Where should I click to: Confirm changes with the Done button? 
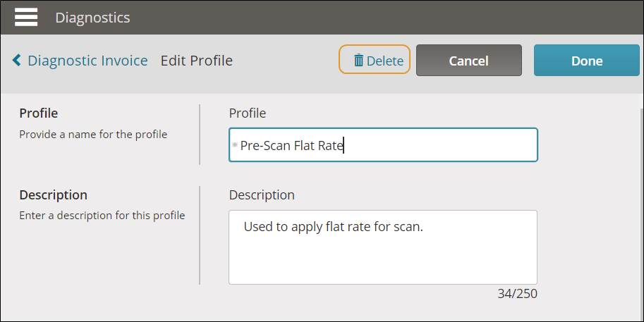[586, 61]
